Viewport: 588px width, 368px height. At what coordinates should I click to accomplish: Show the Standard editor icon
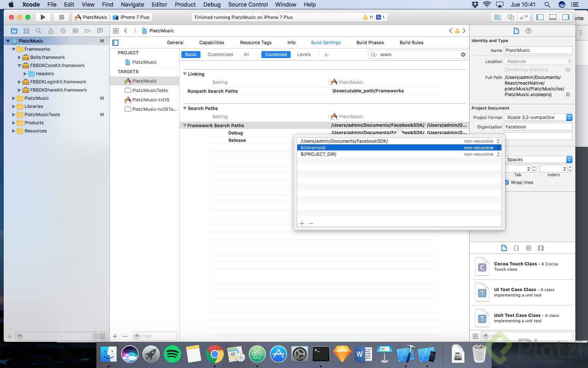[x=498, y=17]
